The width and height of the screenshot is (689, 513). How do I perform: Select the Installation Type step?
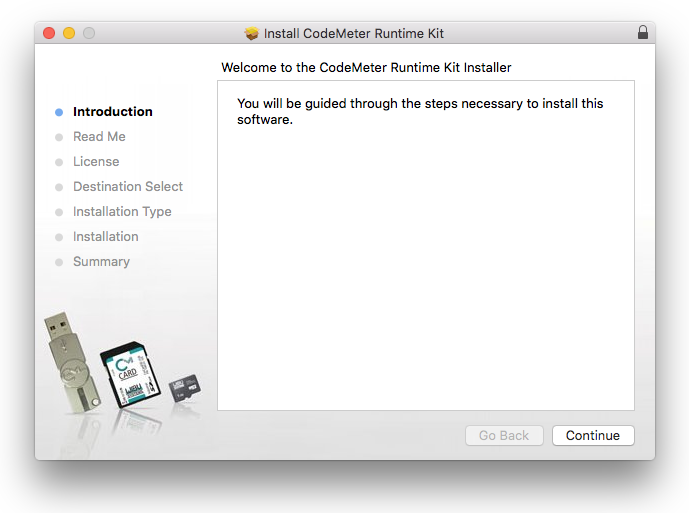122,212
